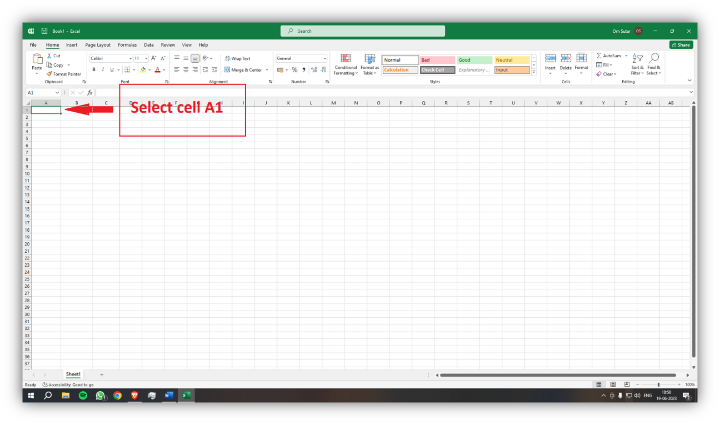Click the green Share button

coord(681,45)
